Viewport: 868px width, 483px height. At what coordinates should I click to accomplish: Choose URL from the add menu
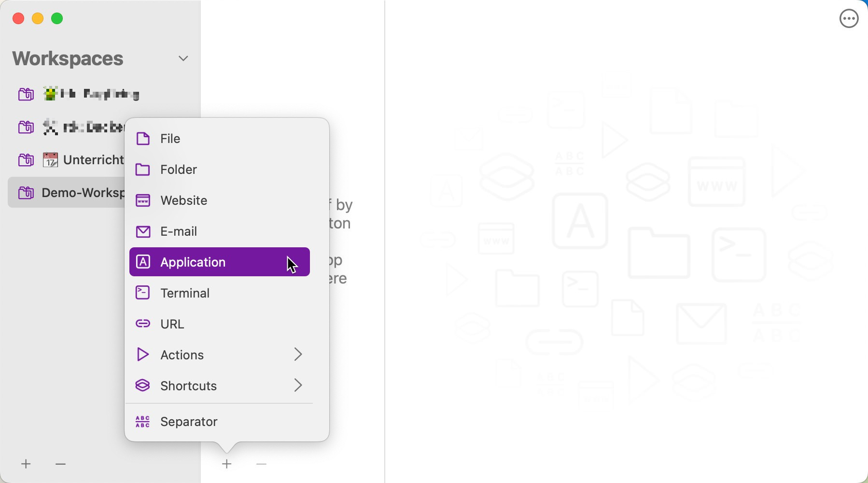coord(220,324)
